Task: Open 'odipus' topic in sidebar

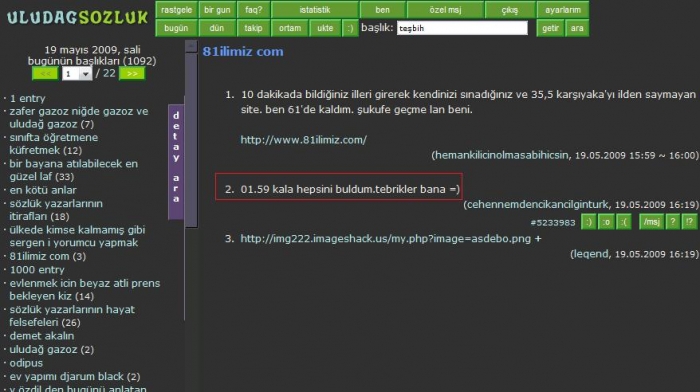Action: (x=26, y=363)
